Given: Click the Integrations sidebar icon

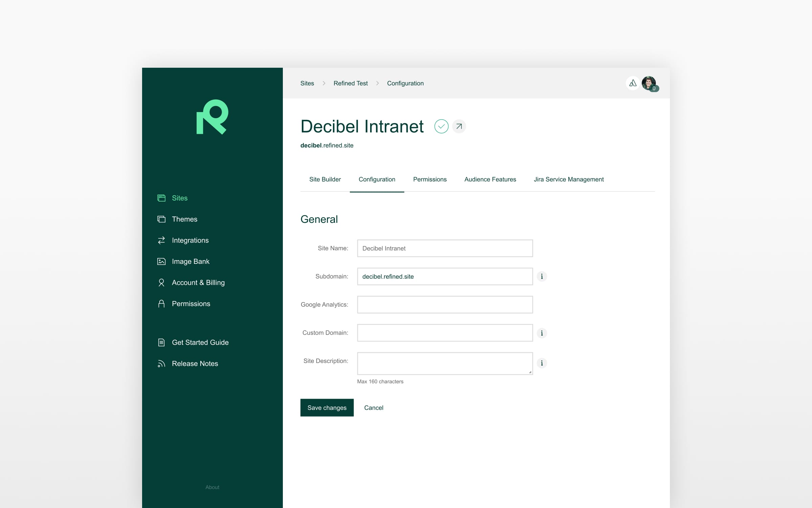Looking at the screenshot, I should 161,240.
